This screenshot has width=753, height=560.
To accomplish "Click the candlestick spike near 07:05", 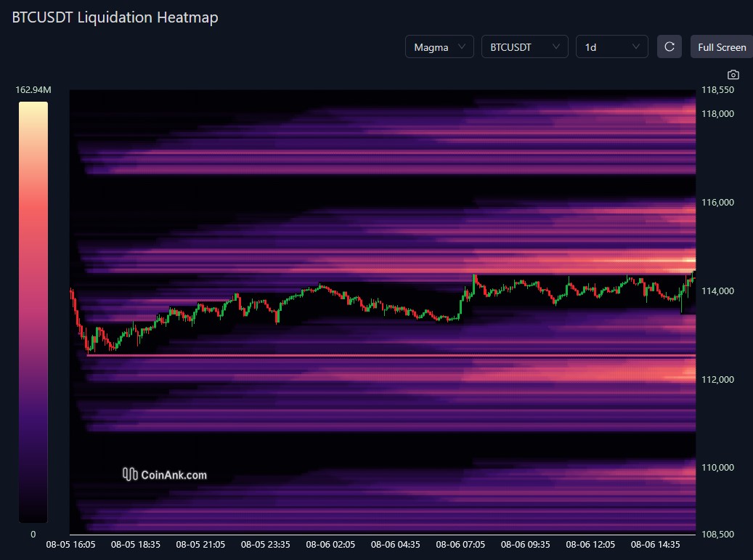I will click(474, 283).
